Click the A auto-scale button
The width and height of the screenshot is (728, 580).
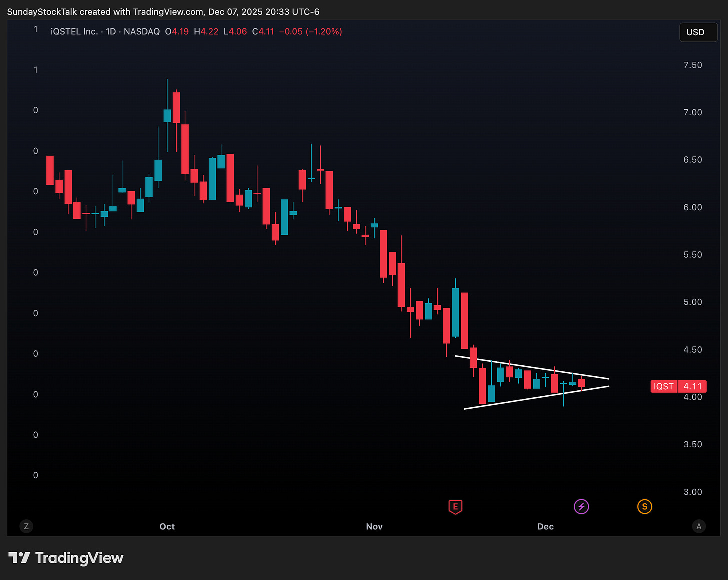tap(699, 526)
